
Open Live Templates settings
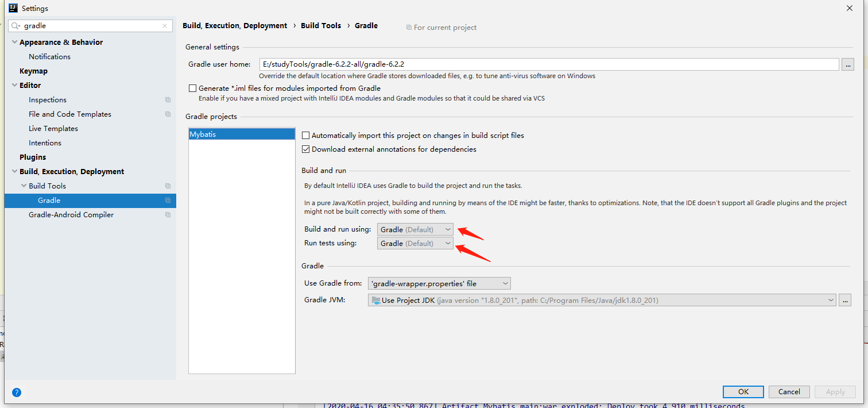click(x=53, y=129)
